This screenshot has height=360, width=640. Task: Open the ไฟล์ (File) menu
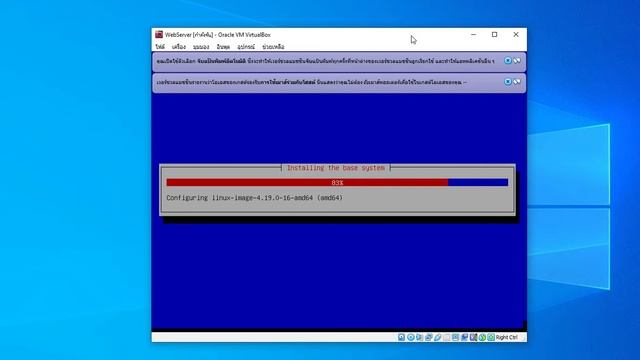[x=160, y=47]
